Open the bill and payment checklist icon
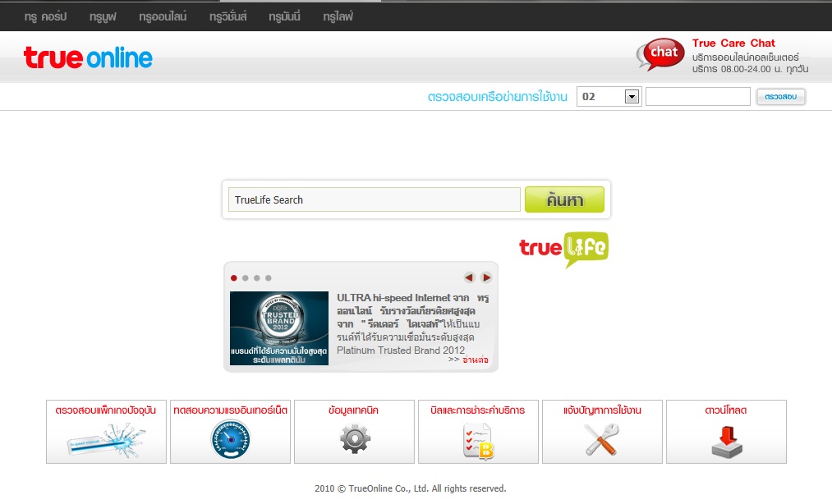 [478, 440]
